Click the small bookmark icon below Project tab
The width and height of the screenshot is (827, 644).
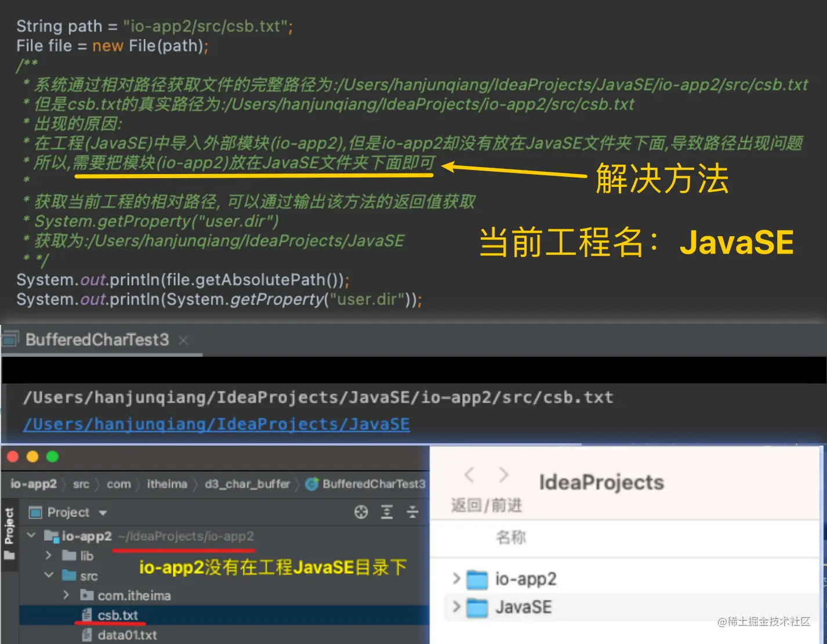tap(9, 555)
